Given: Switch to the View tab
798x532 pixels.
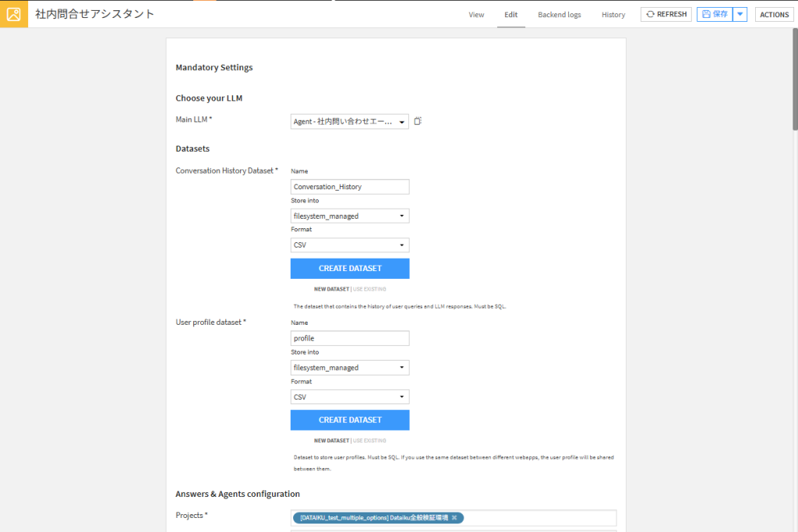Looking at the screenshot, I should [x=476, y=15].
